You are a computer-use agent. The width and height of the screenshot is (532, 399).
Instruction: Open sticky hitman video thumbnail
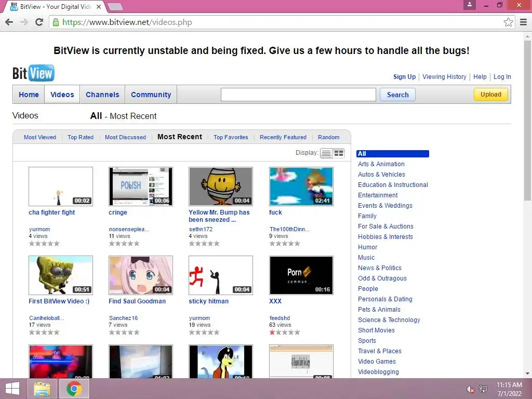221,275
